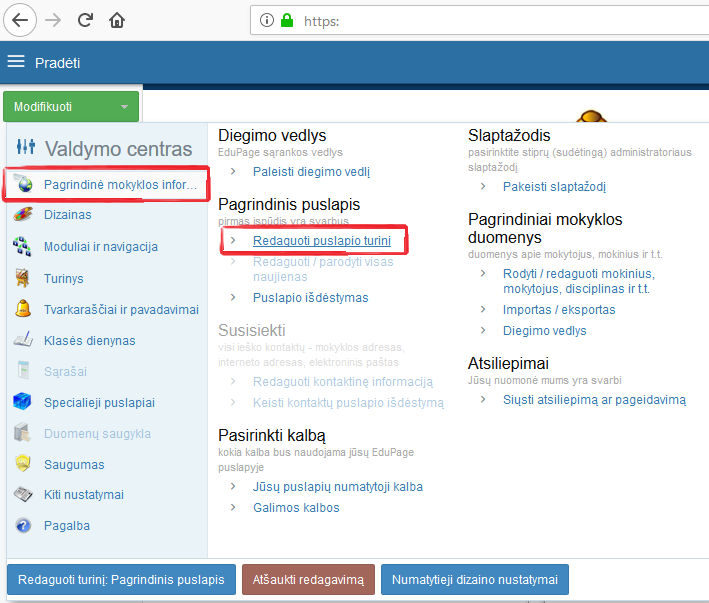Open Saugumas sidebar section
Screen dimensions: 709x603
click(x=74, y=464)
